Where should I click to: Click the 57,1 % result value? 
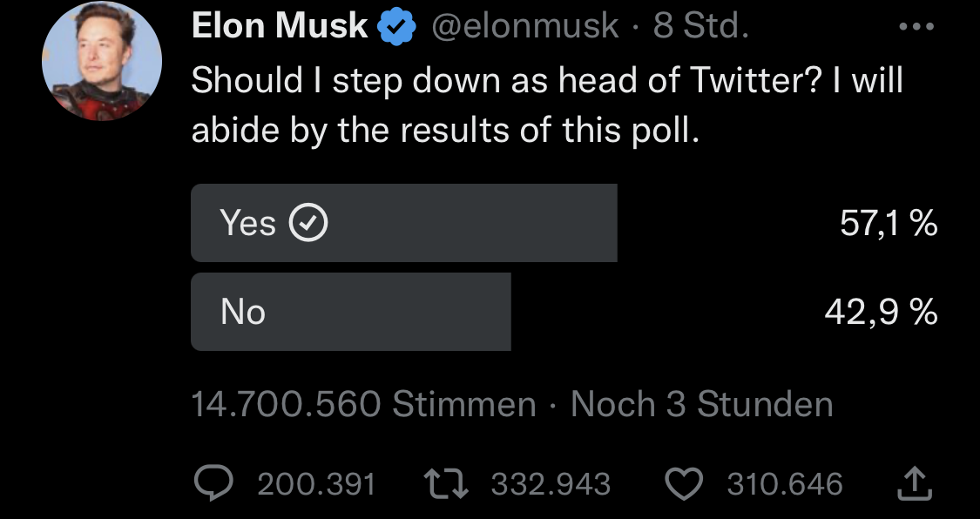(x=889, y=225)
